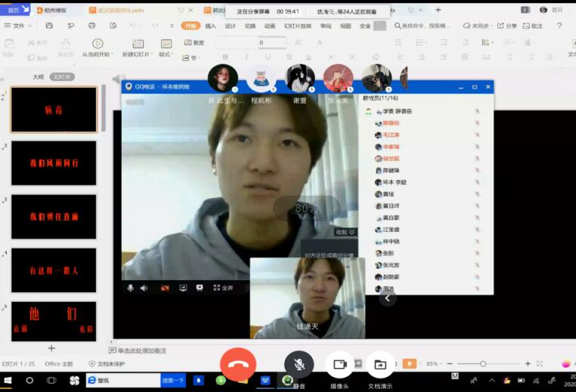The height and width of the screenshot is (392, 576).
Task: Click the redo arrow in quick toolbar
Action: 156,26
